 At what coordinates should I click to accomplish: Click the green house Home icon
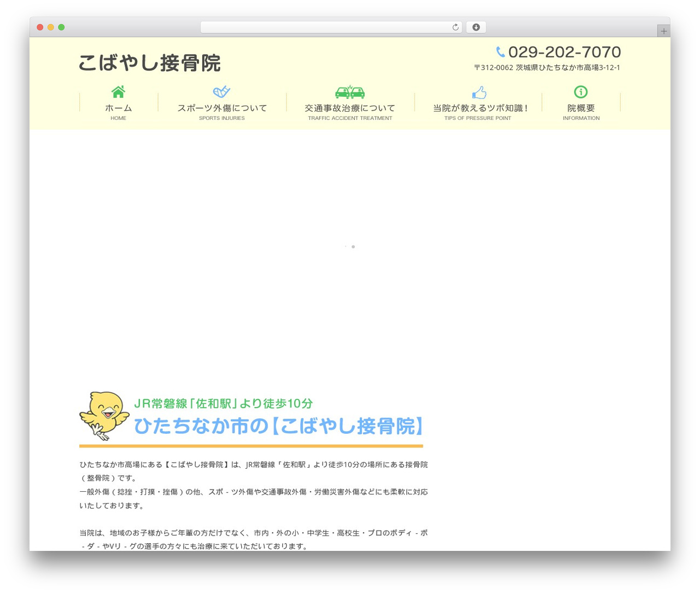coord(118,91)
